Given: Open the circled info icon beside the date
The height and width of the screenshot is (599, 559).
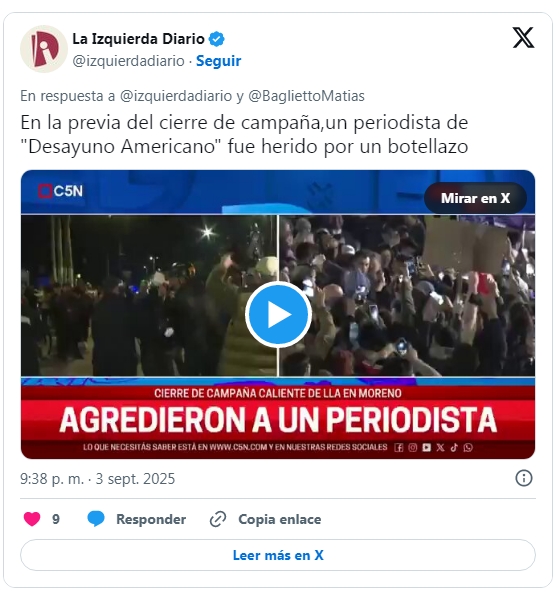Looking at the screenshot, I should point(523,478).
